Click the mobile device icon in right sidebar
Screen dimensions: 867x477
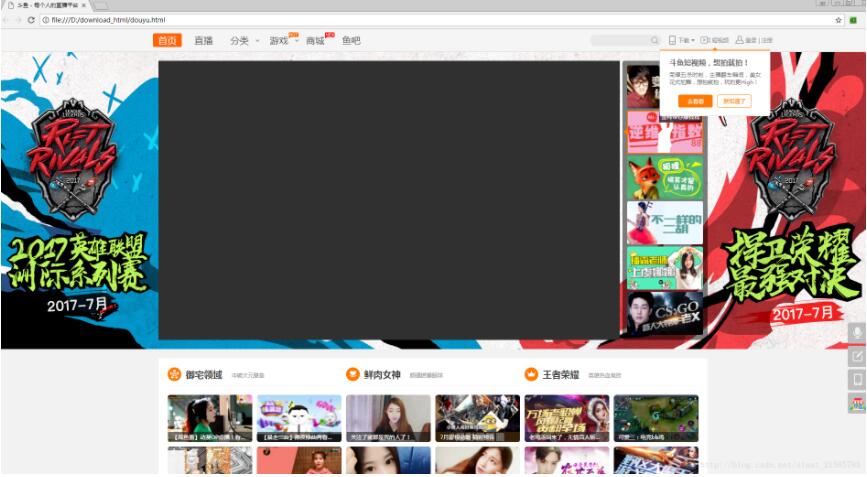pyautogui.click(x=857, y=380)
